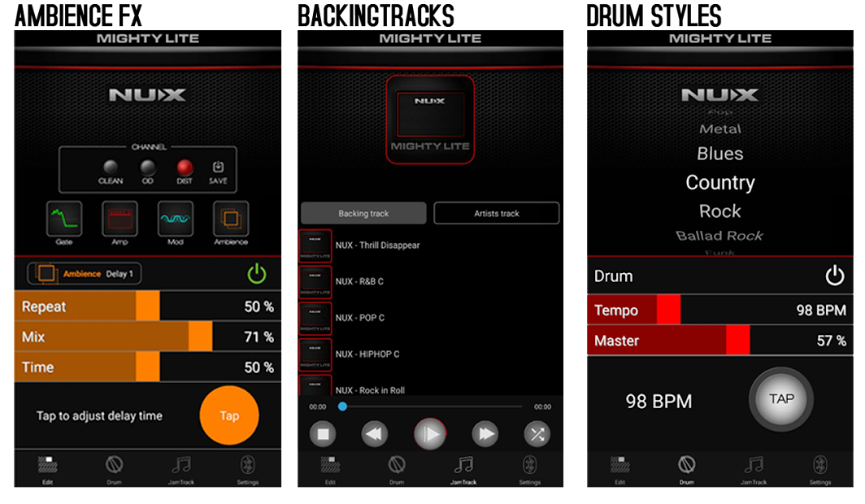Tap the round TAP tempo button
Screen dimensions: 865x504
point(781,399)
